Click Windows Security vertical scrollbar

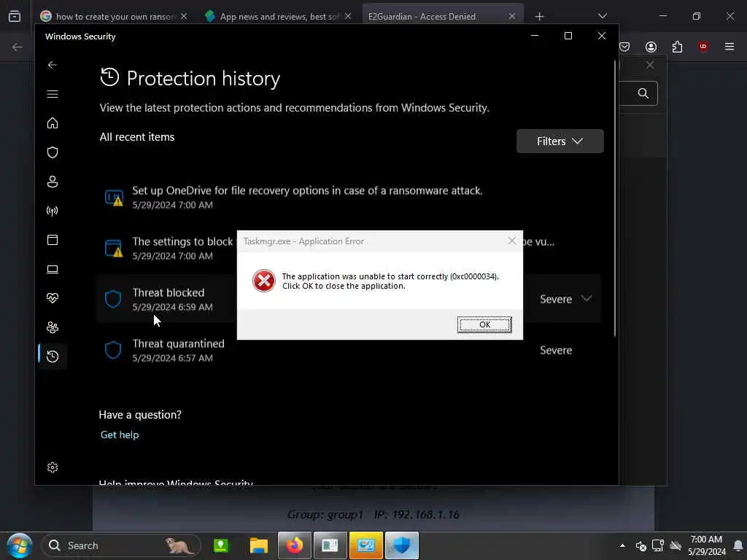tap(615, 200)
